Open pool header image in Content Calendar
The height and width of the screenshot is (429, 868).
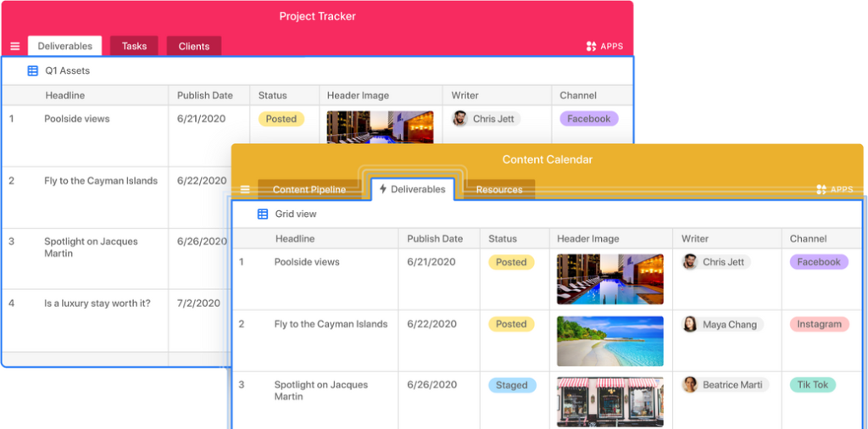point(610,279)
